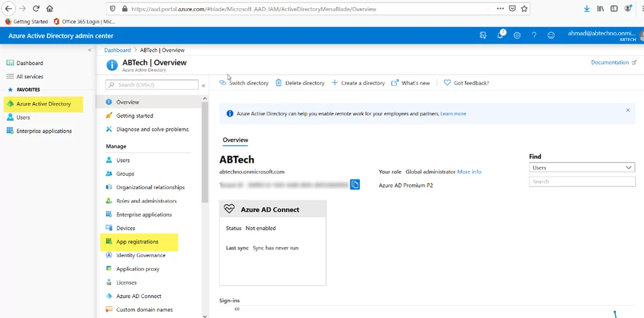Click blade menu scrollbar down arrow
Image resolution: width=644 pixels, height=318 pixels.
205,315
